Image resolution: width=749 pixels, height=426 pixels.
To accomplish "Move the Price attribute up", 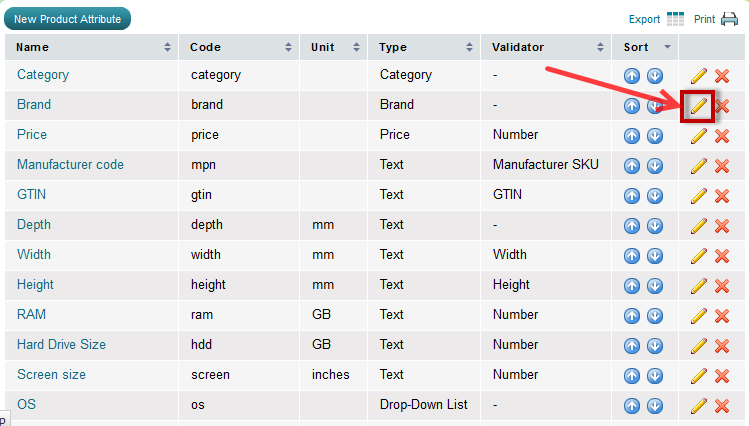I will click(632, 136).
